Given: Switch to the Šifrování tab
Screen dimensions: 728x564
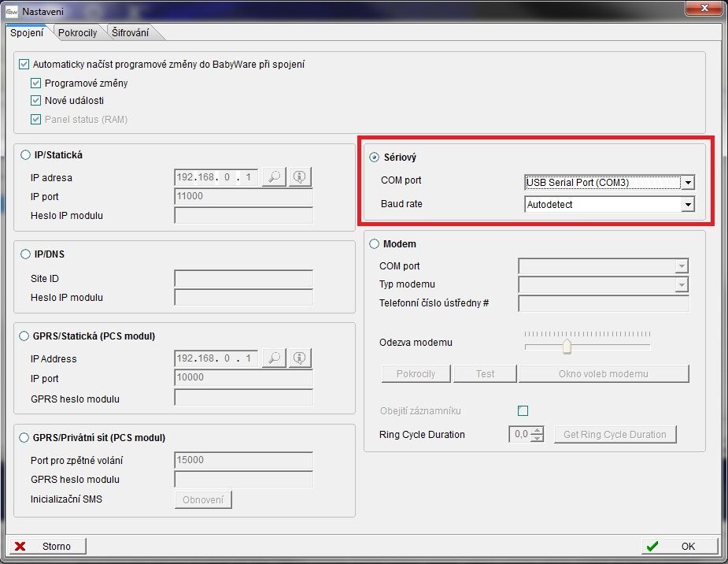Looking at the screenshot, I should pyautogui.click(x=131, y=33).
